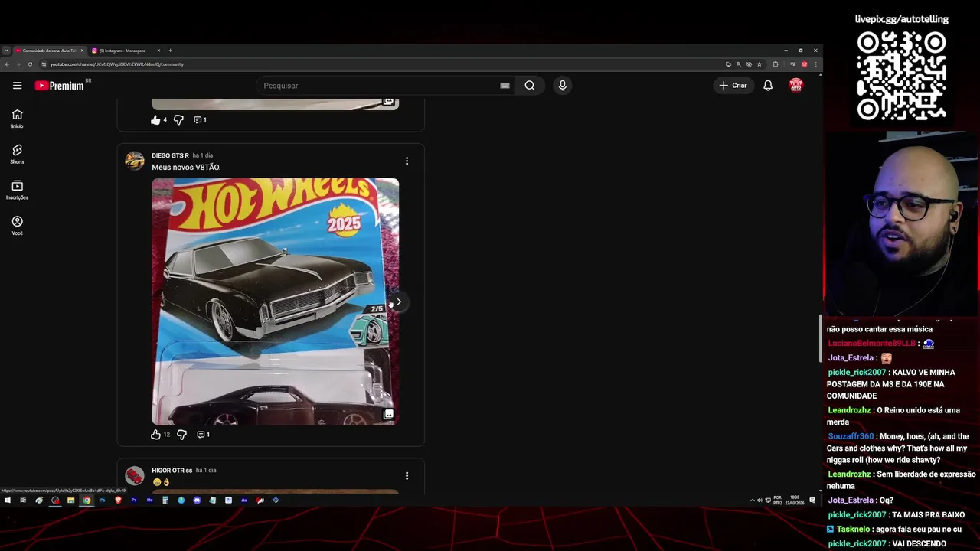Open Adobe Audition from taskbar
Screen dimensions: 980x551
[244, 500]
